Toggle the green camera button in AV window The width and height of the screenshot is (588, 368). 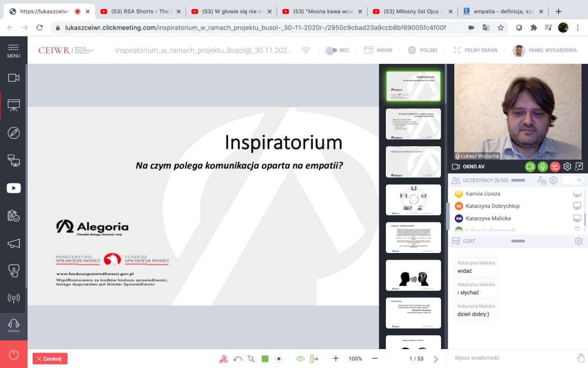coord(530,167)
